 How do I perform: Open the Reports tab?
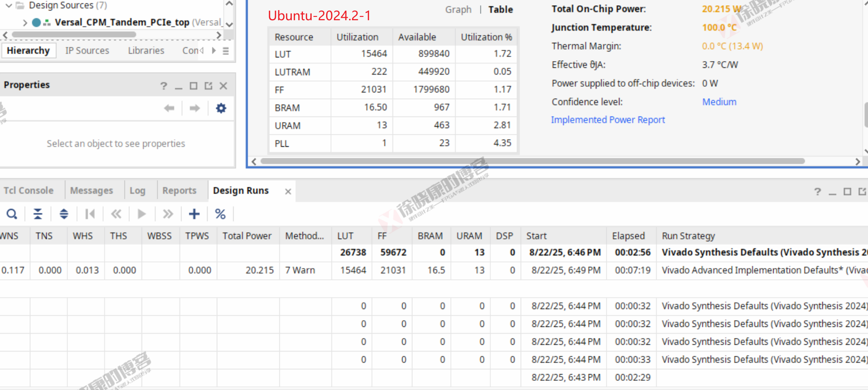click(179, 191)
